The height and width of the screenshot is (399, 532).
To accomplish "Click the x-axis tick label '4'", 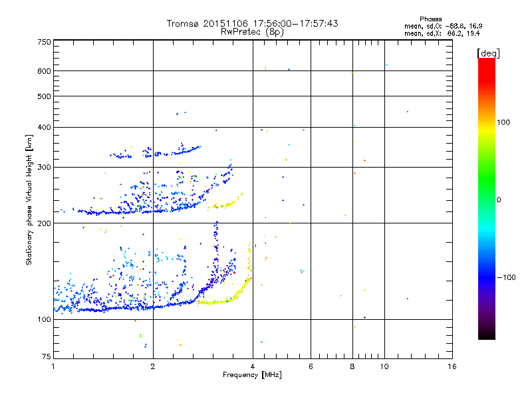I will (x=253, y=366).
